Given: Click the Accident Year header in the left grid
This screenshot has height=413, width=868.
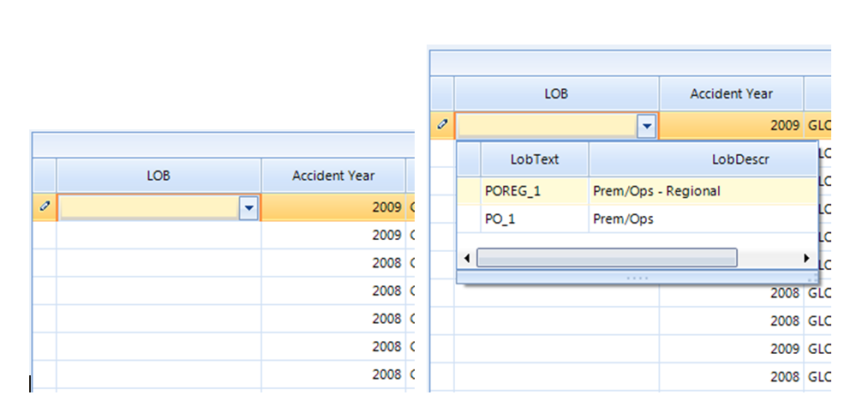Looking at the screenshot, I should (333, 176).
